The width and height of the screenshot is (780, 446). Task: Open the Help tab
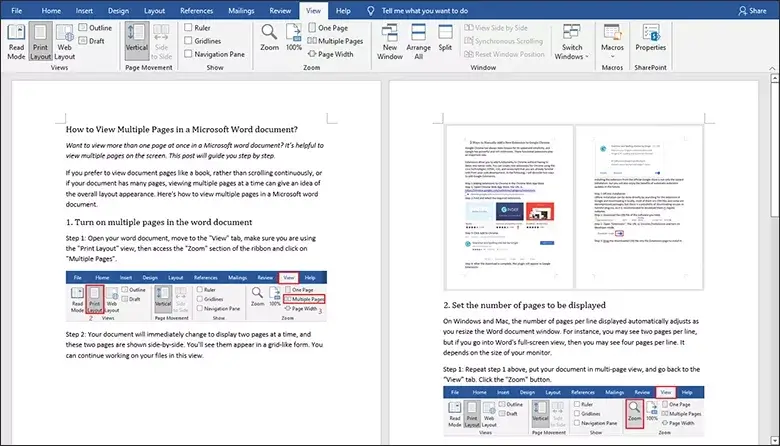pyautogui.click(x=343, y=10)
